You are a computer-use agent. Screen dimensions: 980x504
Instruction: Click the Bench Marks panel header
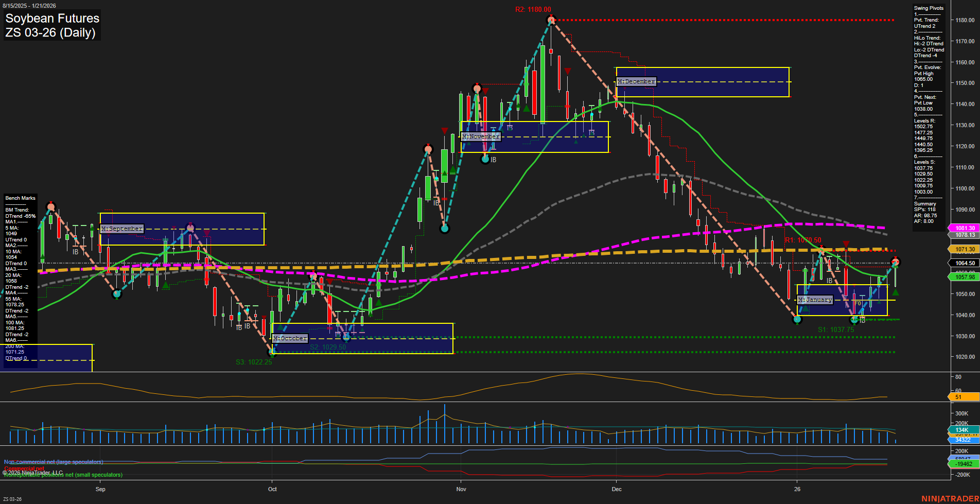(20, 198)
